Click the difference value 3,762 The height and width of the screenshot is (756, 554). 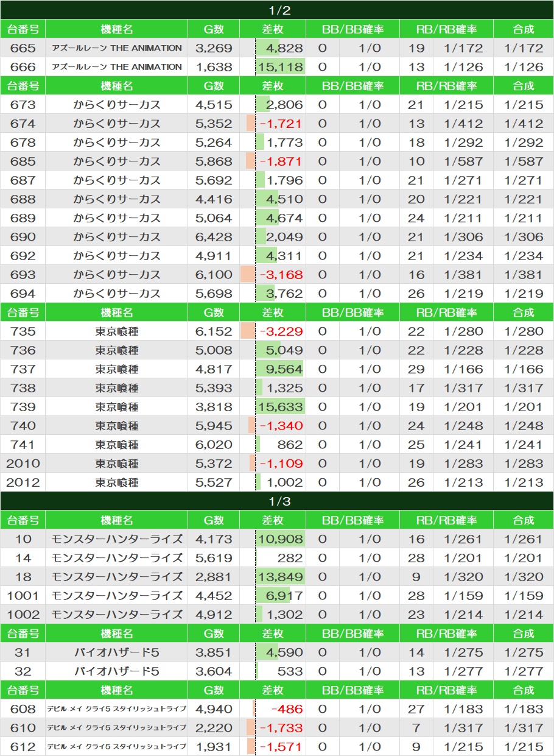pyautogui.click(x=284, y=294)
